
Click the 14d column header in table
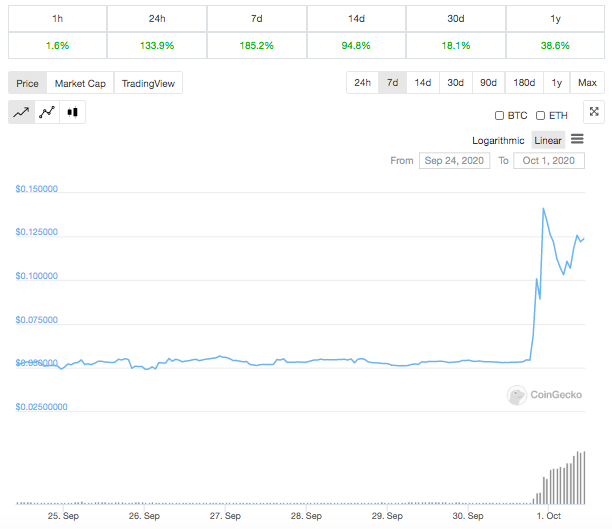356,19
